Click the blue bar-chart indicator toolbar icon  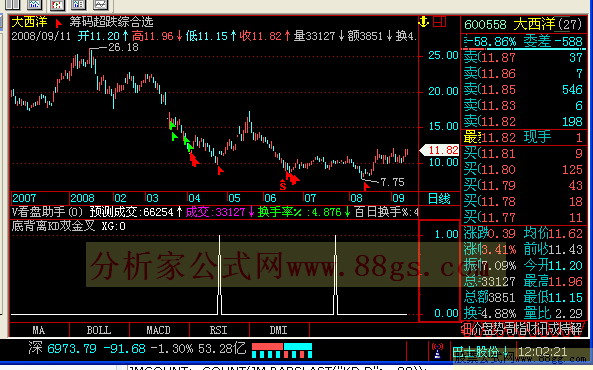(x=35, y=5)
